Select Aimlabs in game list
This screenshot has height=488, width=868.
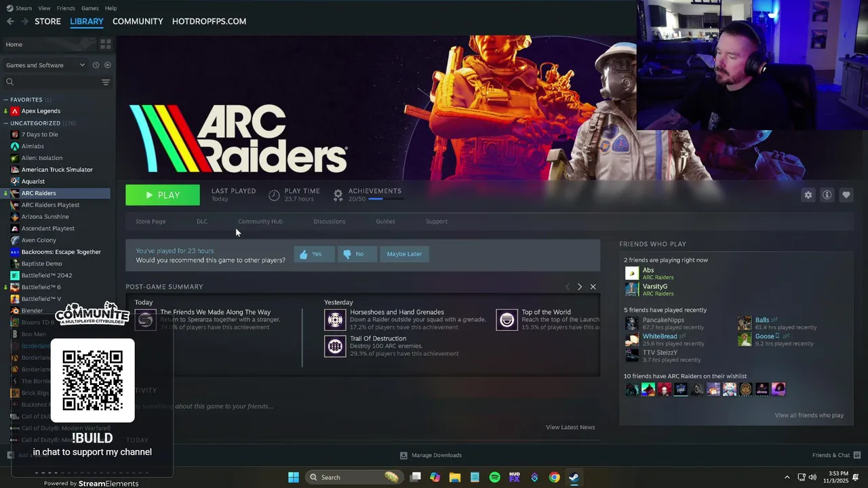(33, 146)
